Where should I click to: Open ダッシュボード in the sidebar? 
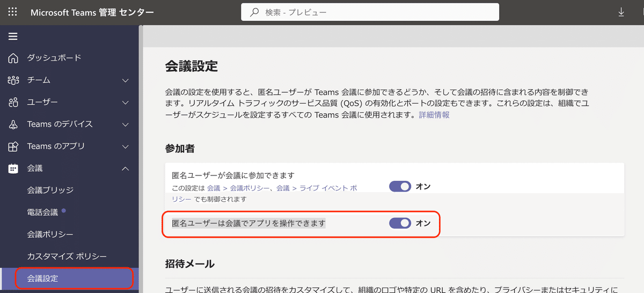pyautogui.click(x=54, y=58)
